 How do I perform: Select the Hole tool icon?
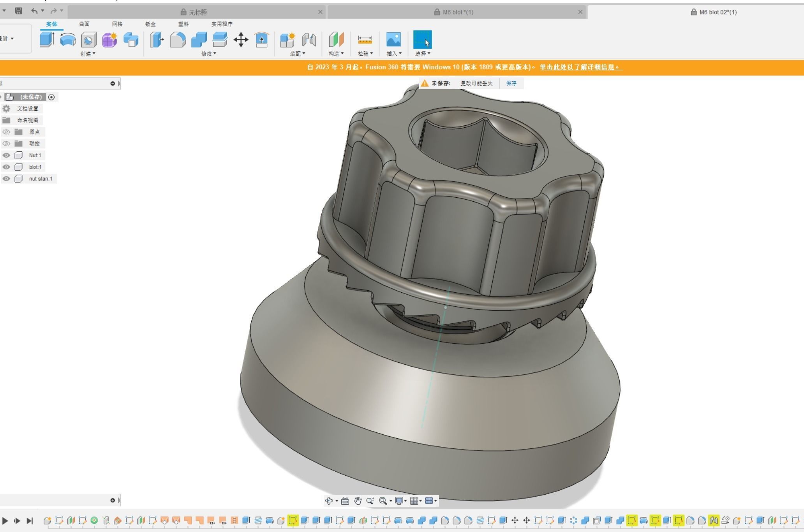pos(89,40)
